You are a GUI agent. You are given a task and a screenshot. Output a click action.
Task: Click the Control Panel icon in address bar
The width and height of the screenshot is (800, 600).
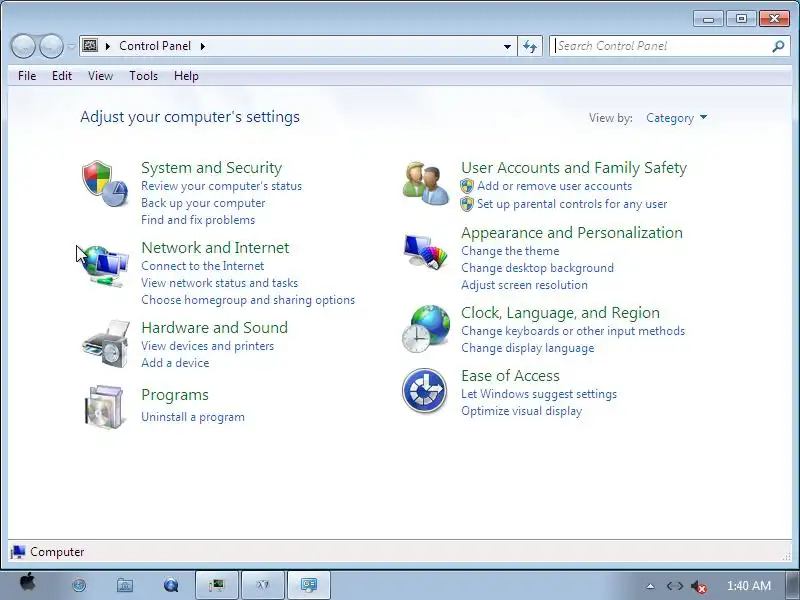point(90,46)
